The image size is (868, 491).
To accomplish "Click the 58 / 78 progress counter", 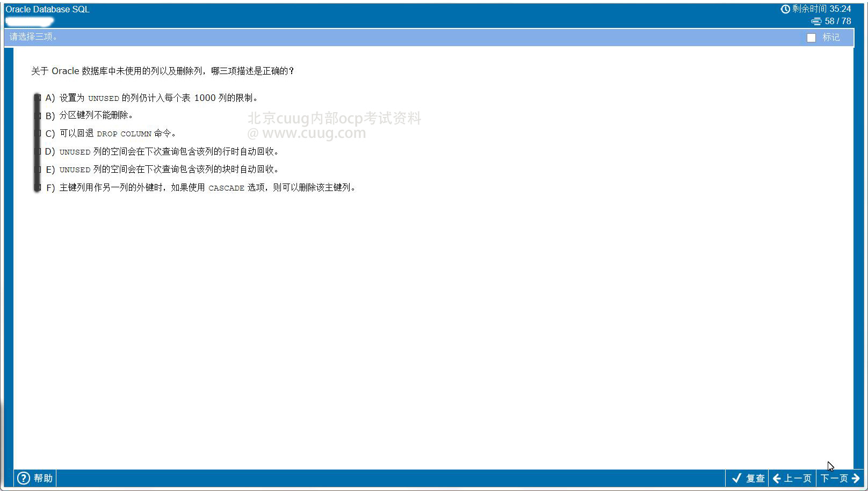I will coord(838,21).
